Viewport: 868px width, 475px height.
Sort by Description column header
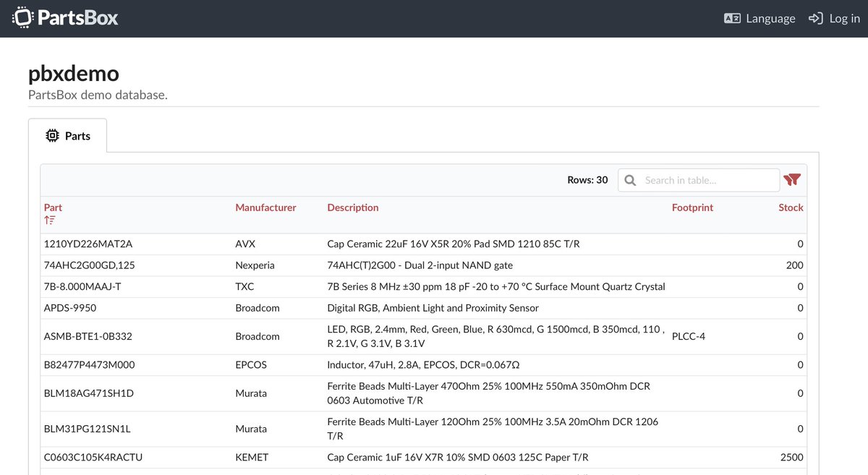[353, 207]
